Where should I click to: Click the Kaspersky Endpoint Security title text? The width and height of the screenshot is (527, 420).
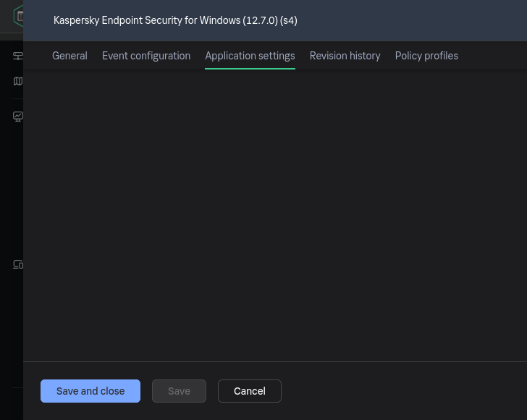pyautogui.click(x=175, y=20)
